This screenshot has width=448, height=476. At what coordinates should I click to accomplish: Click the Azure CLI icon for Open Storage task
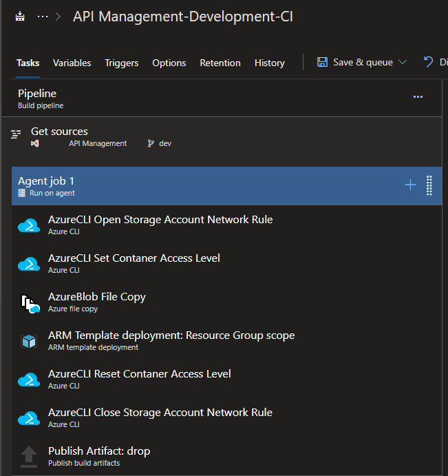[29, 225]
